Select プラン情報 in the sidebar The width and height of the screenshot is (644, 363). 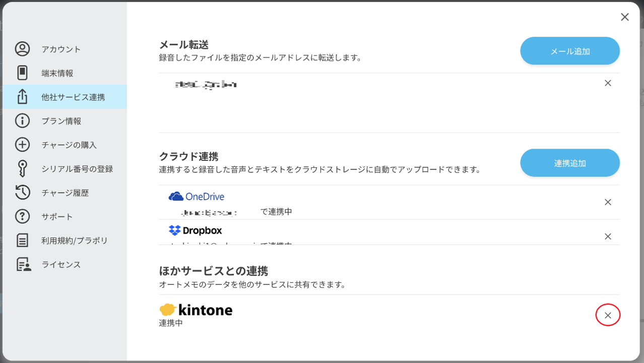click(x=61, y=121)
